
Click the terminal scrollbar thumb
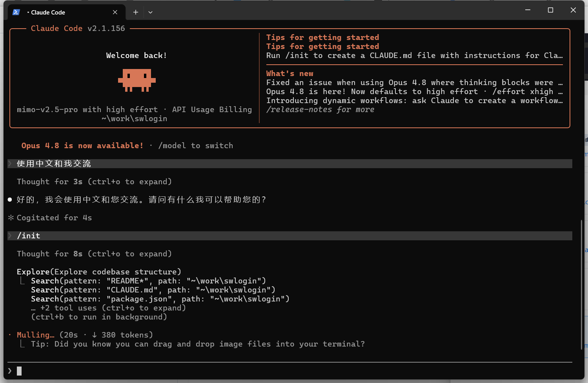(x=581, y=285)
